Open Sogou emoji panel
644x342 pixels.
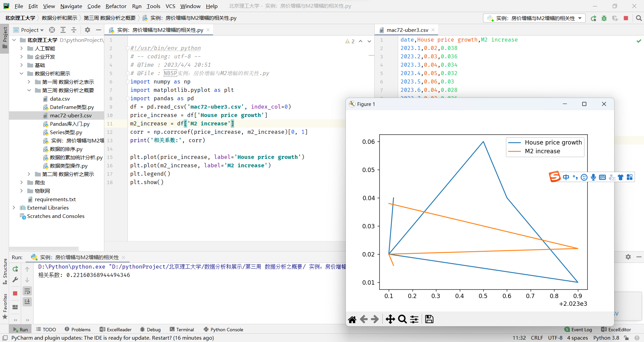coord(584,177)
